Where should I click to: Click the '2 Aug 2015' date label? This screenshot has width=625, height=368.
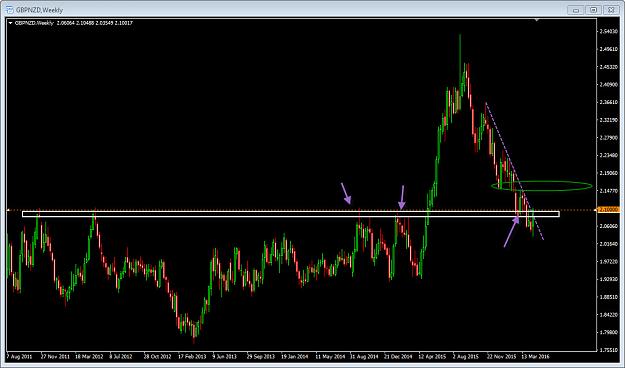coord(466,356)
